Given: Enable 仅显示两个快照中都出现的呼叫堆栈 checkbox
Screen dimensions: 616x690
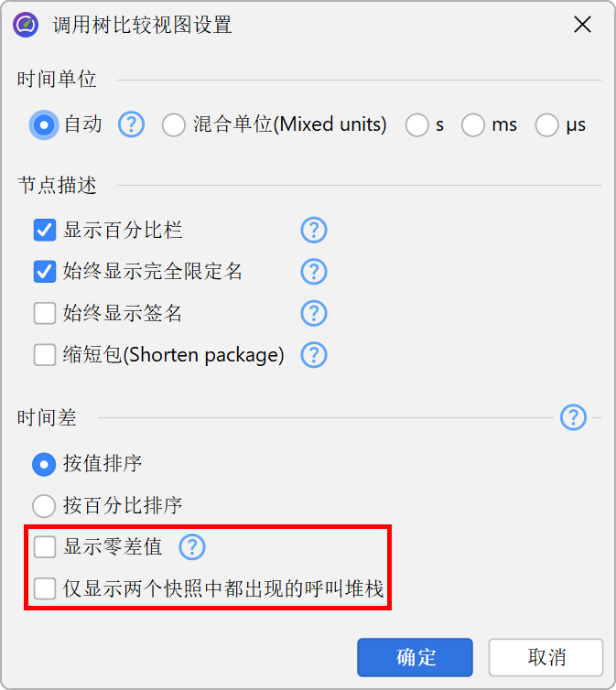Looking at the screenshot, I should click(x=45, y=588).
